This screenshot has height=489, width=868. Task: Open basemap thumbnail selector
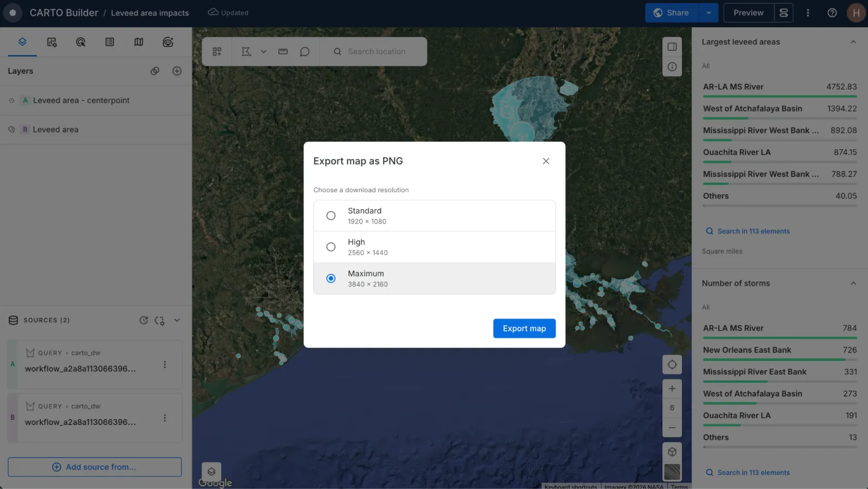coord(672,472)
